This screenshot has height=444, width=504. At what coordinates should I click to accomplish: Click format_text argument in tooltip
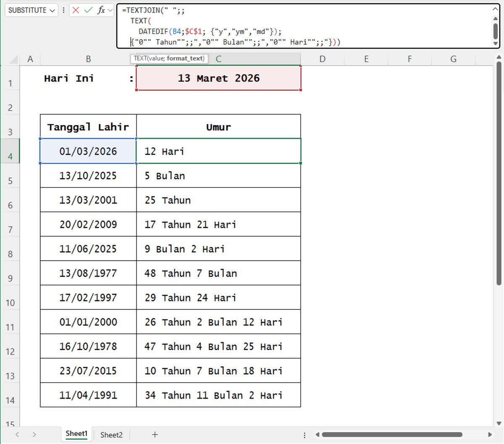point(185,58)
